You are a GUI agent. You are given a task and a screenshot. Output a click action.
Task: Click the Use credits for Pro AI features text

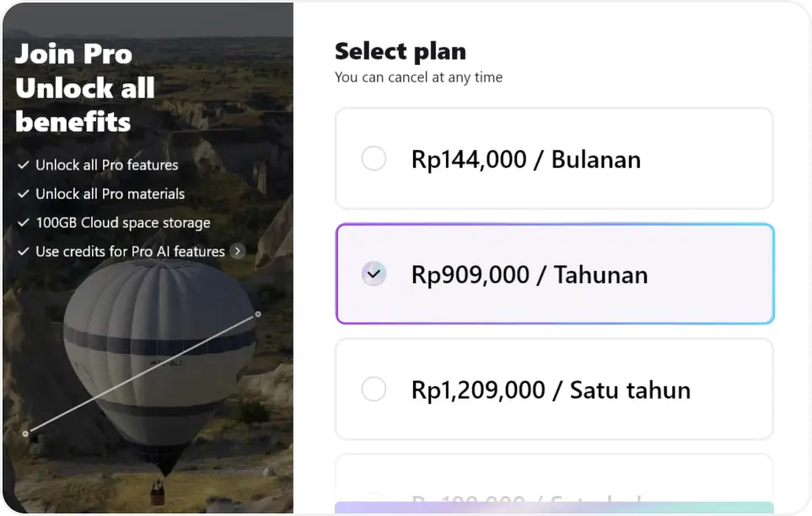(129, 251)
